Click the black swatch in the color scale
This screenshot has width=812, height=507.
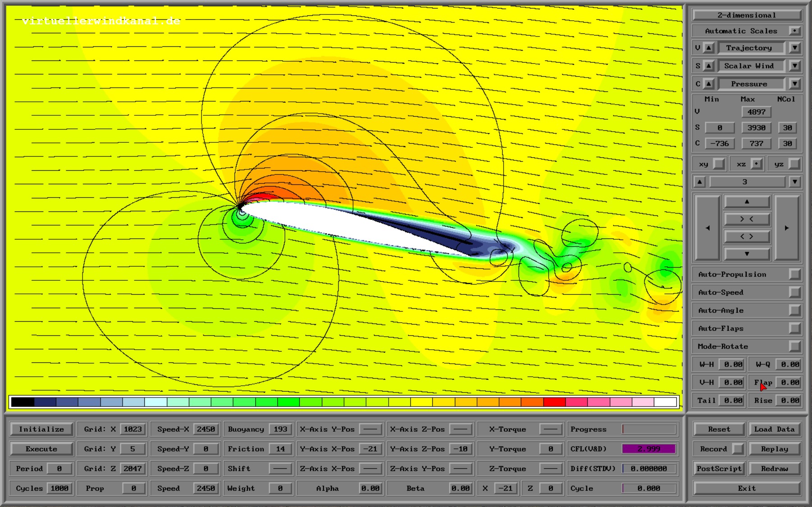[23, 402]
